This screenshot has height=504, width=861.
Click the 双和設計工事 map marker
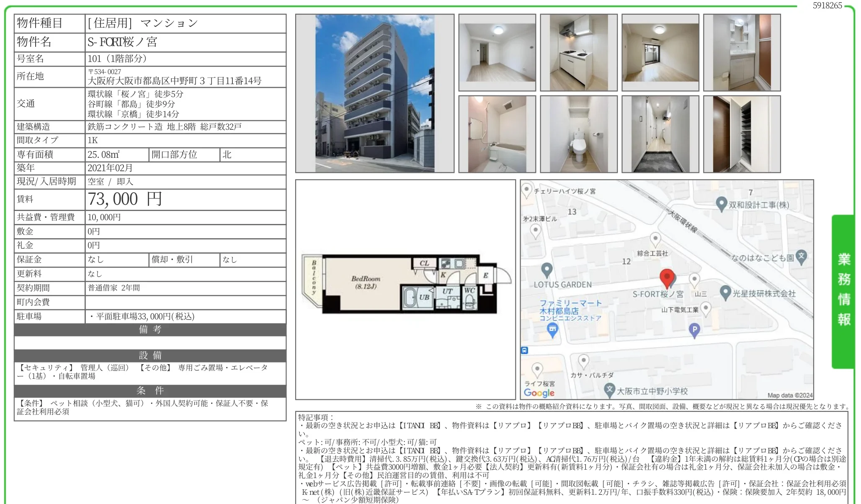721,204
